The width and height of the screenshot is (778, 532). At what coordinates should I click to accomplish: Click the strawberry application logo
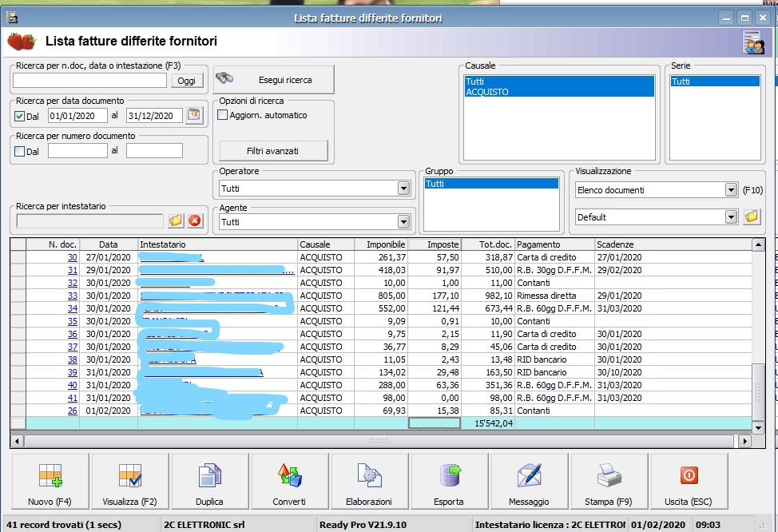click(22, 42)
